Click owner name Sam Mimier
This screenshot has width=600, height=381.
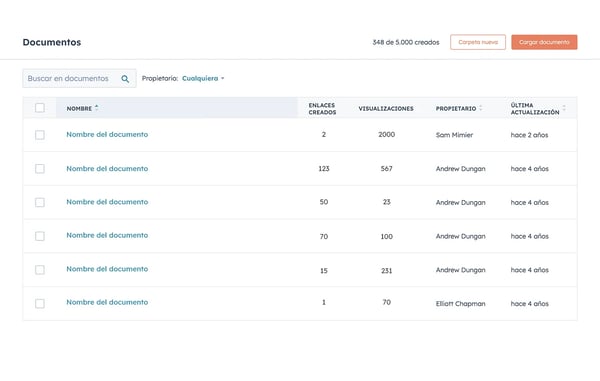point(454,135)
